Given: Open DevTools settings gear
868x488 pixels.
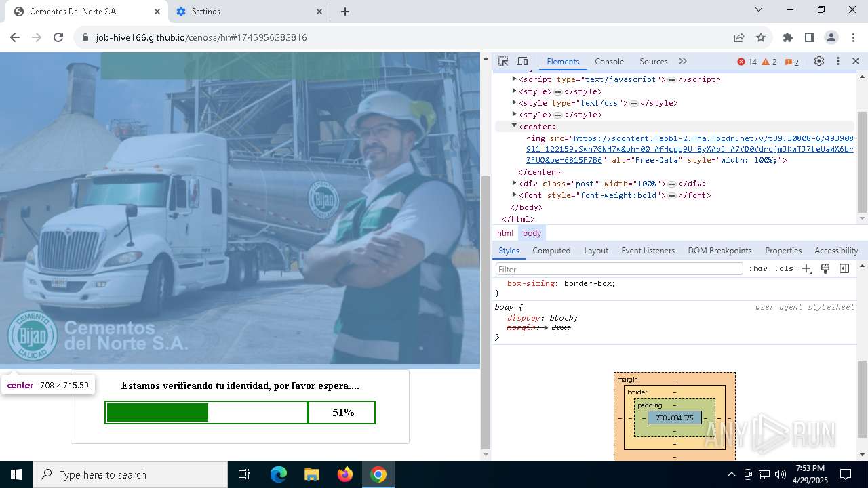Looking at the screenshot, I should point(819,61).
